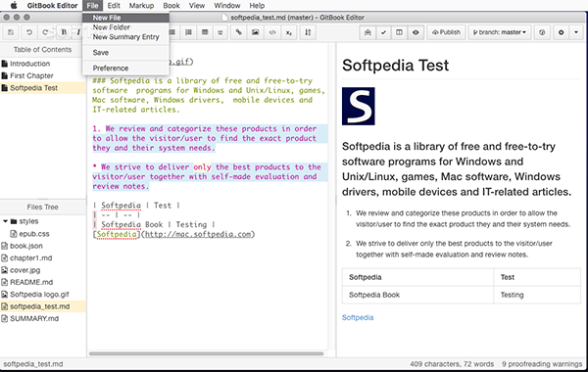
Task: Open Preference from the File menu
Action: 125,69
